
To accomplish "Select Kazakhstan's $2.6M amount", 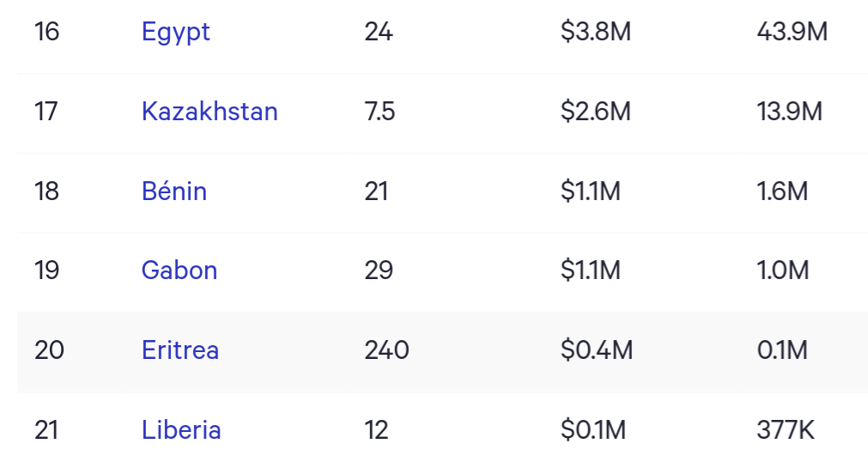I will coord(596,112).
